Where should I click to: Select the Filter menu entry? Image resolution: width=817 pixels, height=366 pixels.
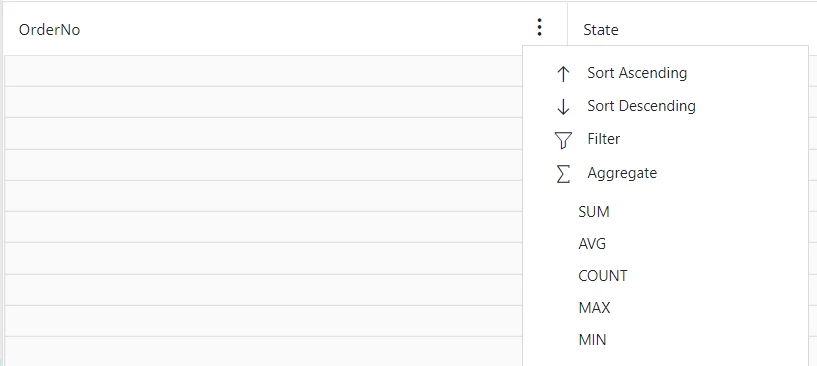(x=603, y=139)
